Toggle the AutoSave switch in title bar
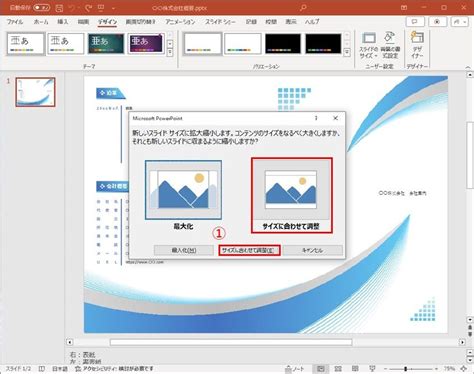The width and height of the screenshot is (474, 374). (x=42, y=7)
